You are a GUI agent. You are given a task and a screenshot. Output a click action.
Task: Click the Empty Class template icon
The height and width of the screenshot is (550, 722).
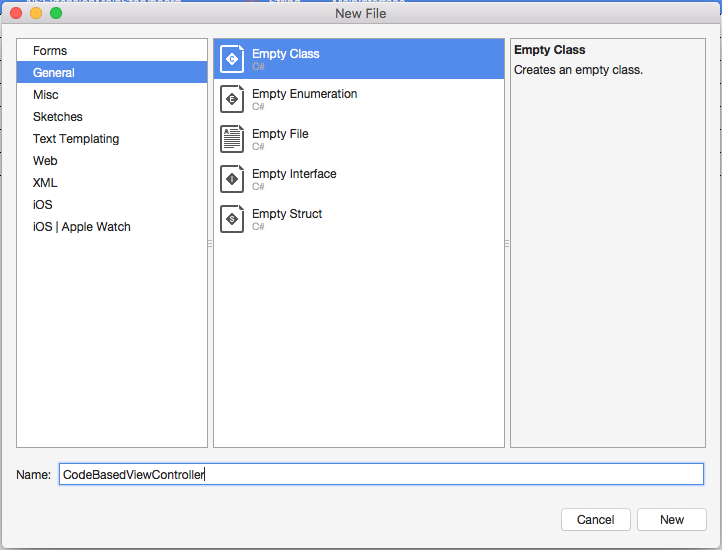232,59
